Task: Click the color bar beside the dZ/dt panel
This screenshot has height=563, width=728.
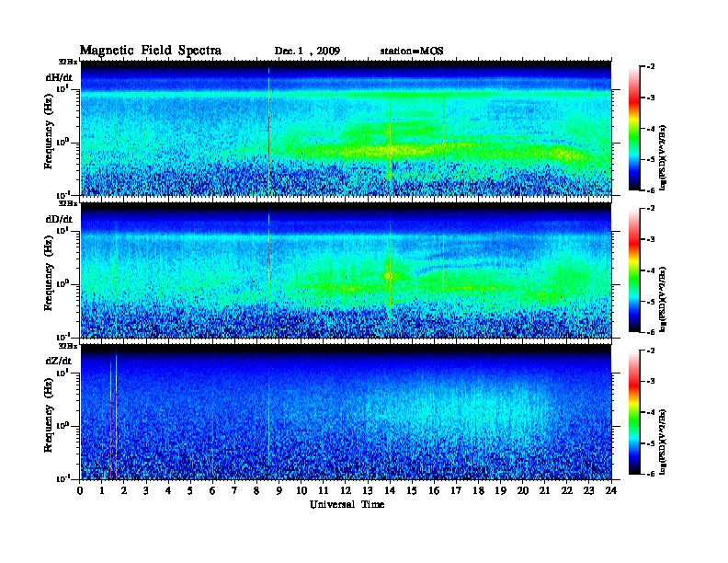Action: click(634, 412)
